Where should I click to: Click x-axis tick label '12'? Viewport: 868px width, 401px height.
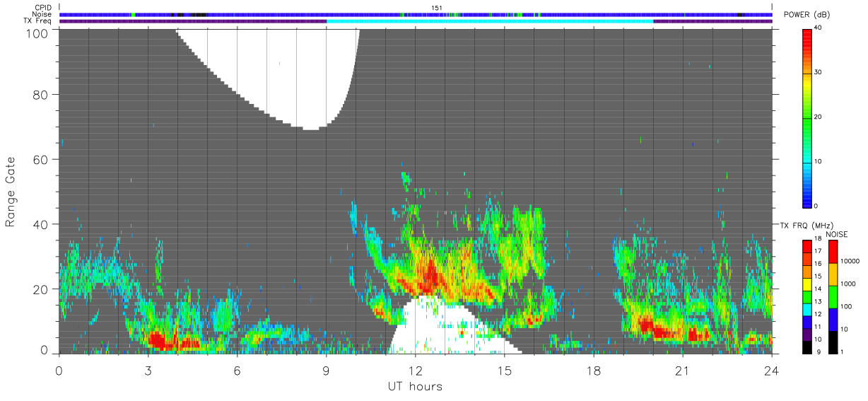pos(415,371)
